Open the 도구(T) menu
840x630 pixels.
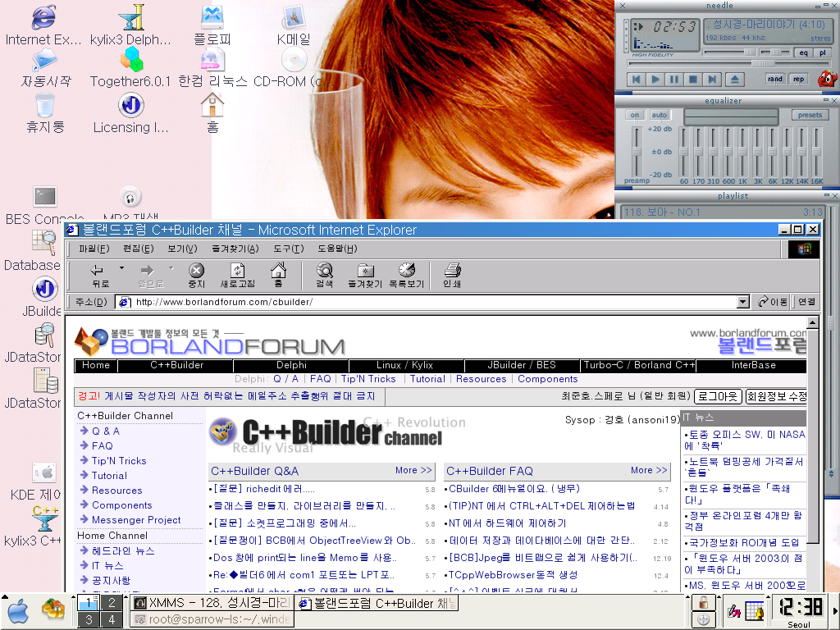click(x=288, y=249)
